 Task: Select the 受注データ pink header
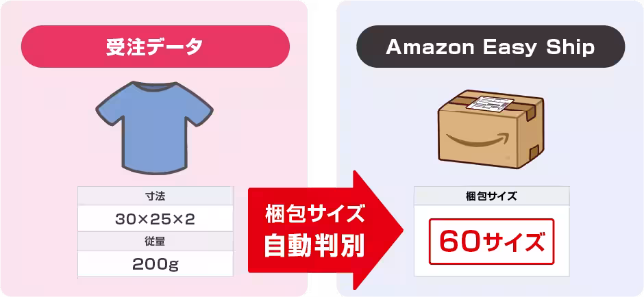click(x=156, y=47)
